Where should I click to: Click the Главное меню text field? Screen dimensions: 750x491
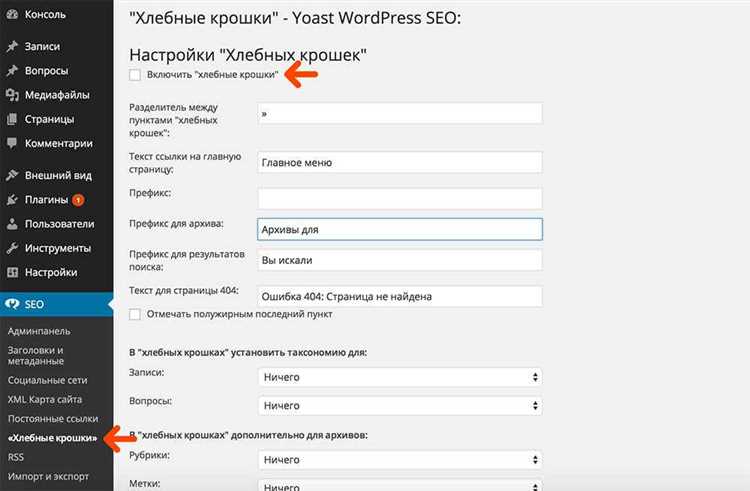tap(400, 163)
